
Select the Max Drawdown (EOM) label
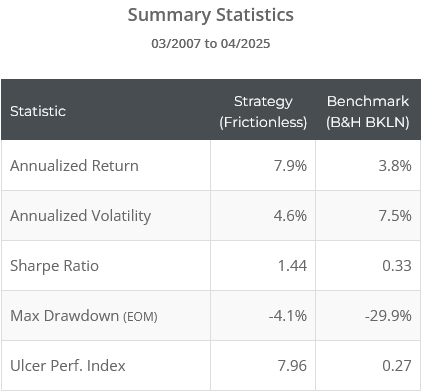coord(84,316)
